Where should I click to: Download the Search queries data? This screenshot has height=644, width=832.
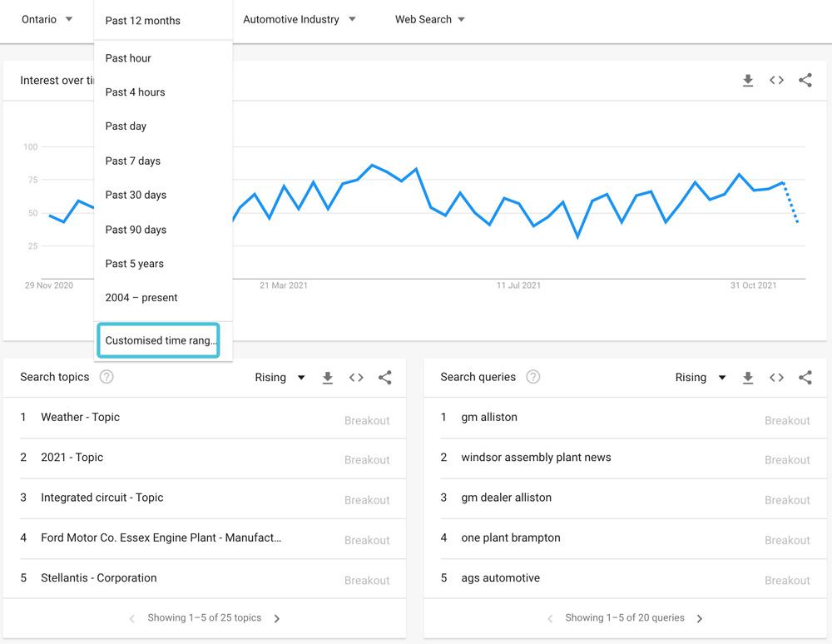tap(748, 378)
